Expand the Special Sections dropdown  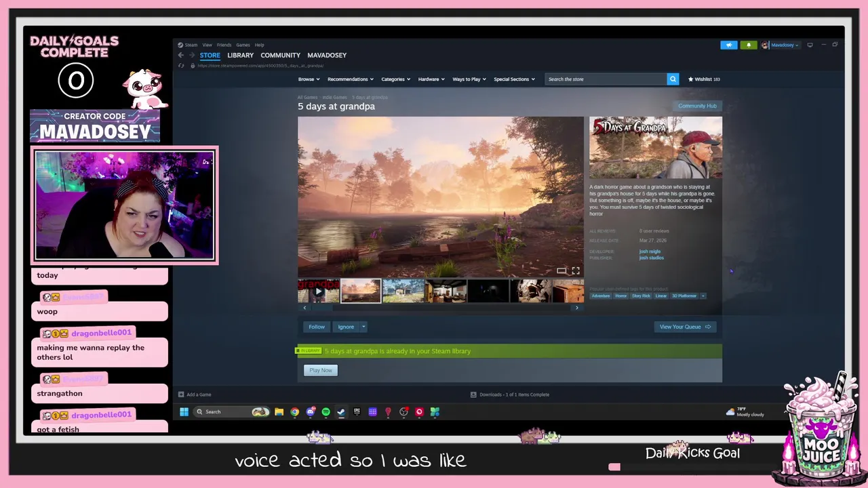pyautogui.click(x=514, y=79)
